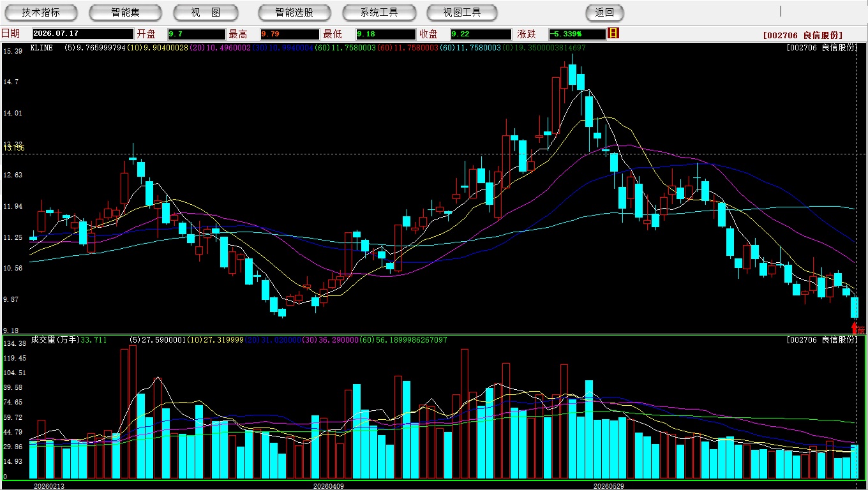Click the 134.38 volume axis label
This screenshot has height=490, width=868.
pos(14,343)
